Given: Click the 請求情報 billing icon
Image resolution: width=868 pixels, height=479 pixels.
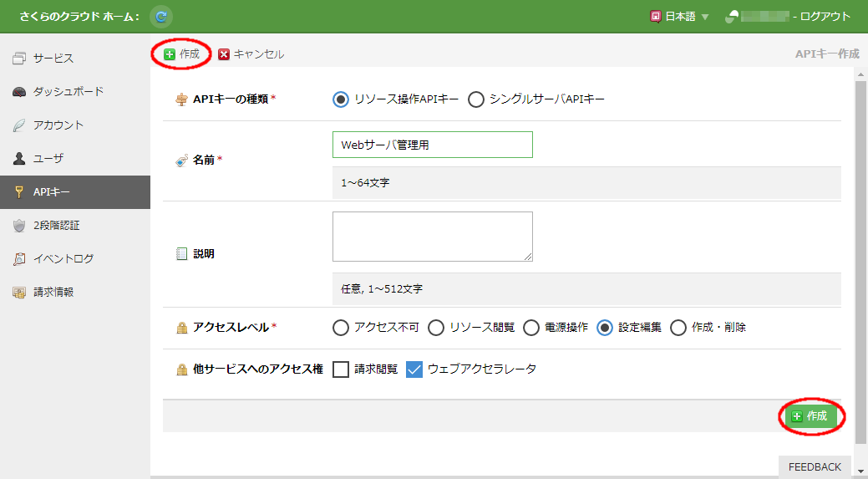Looking at the screenshot, I should click(x=19, y=293).
